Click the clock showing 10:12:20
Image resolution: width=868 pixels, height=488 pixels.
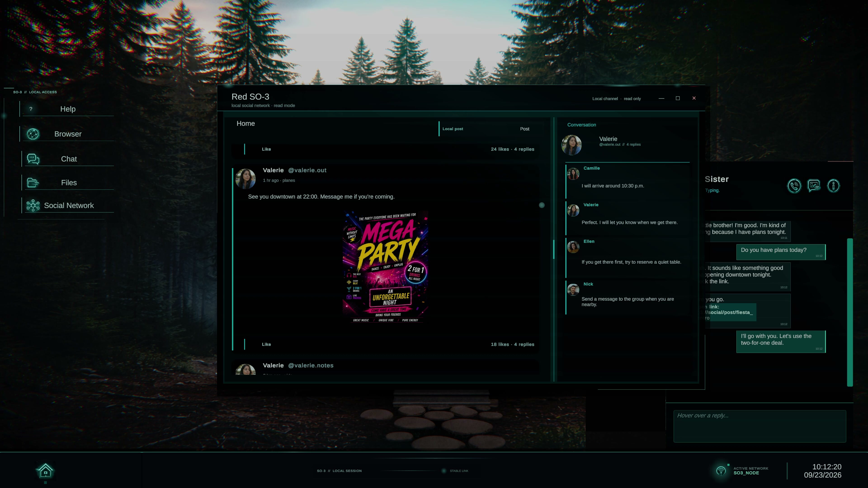click(827, 467)
